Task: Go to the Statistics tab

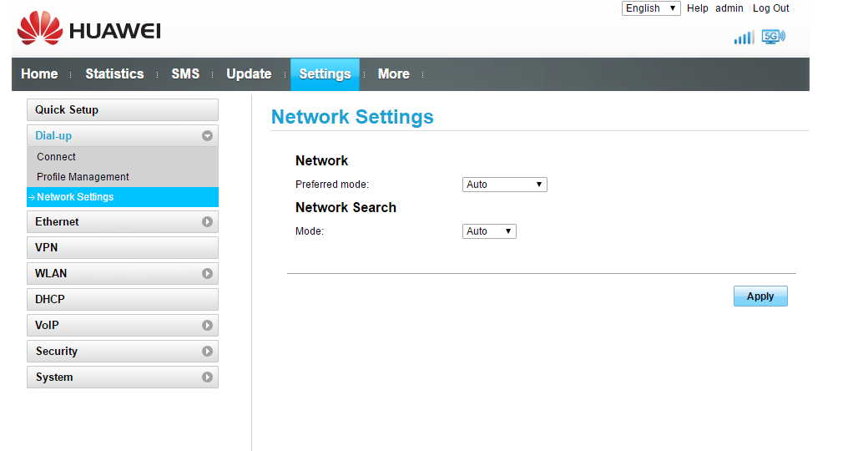Action: pos(114,74)
